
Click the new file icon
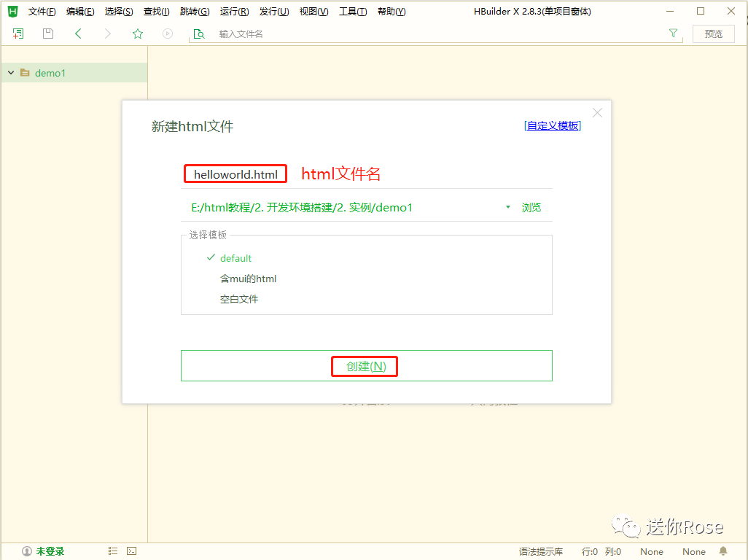click(x=17, y=34)
